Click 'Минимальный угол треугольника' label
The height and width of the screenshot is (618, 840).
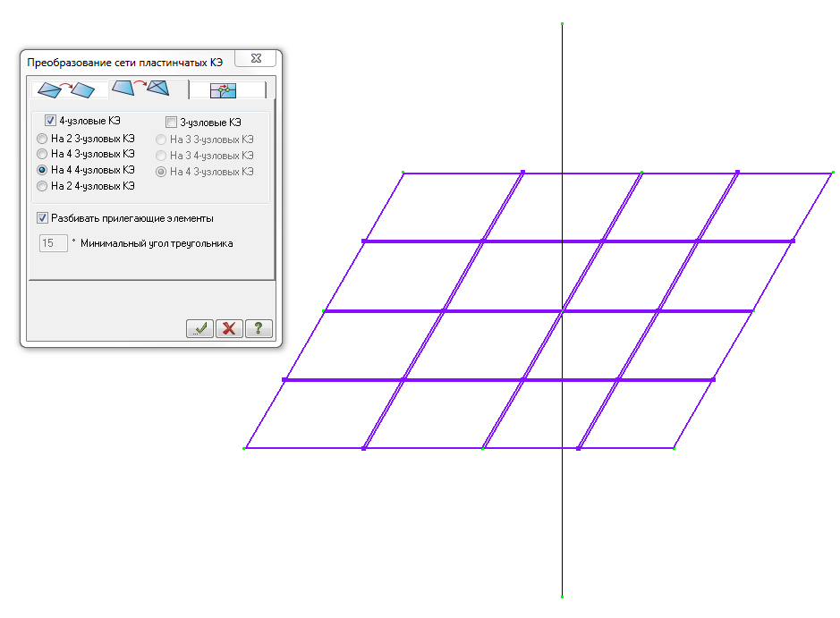(x=157, y=243)
